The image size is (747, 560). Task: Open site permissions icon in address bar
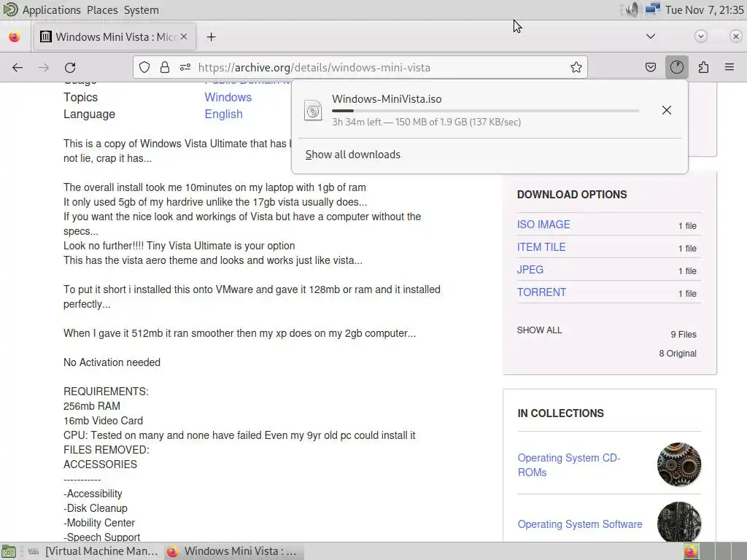(185, 68)
